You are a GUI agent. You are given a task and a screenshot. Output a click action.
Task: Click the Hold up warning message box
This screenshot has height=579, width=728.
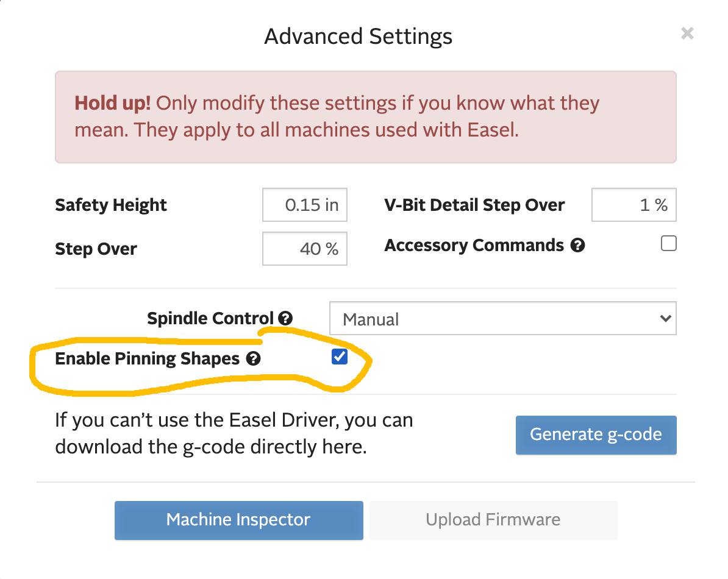point(365,117)
